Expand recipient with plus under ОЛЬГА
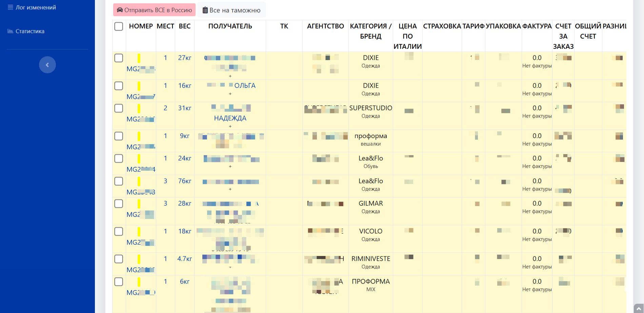The height and width of the screenshot is (313, 644). 230,94
